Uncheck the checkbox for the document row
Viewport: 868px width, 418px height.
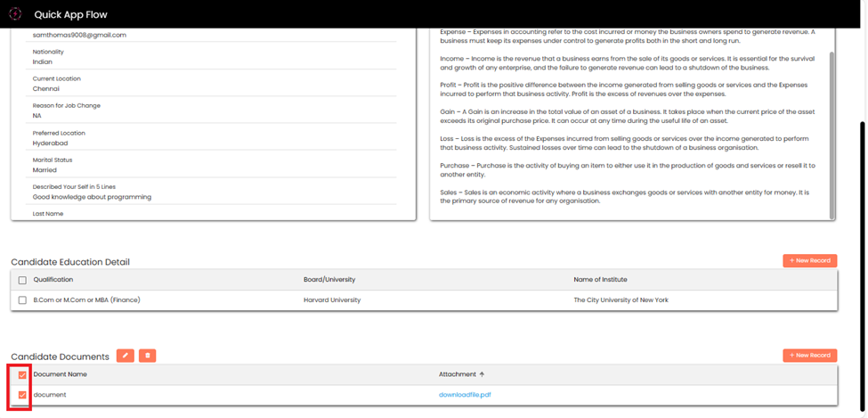coord(22,395)
